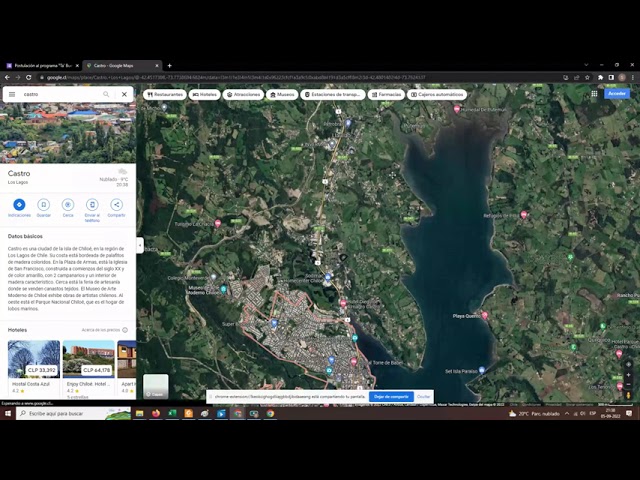This screenshot has width=640, height=480.
Task: Filter map by Atracciones chip
Action: click(x=243, y=95)
